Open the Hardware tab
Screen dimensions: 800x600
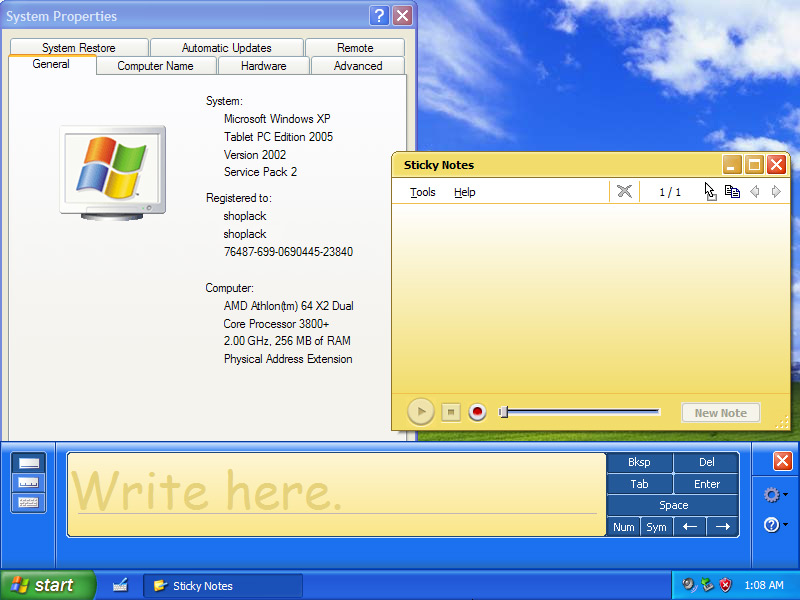tap(264, 66)
